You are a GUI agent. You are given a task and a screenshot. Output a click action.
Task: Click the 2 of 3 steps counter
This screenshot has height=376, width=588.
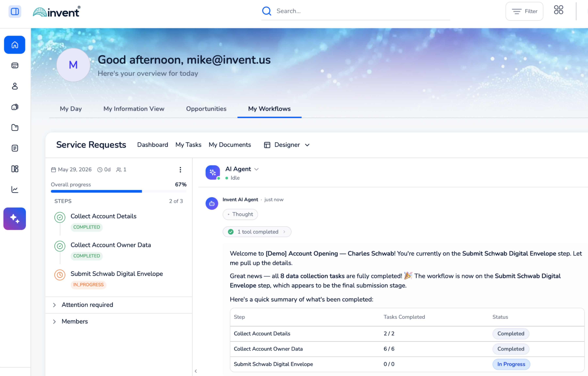click(176, 201)
